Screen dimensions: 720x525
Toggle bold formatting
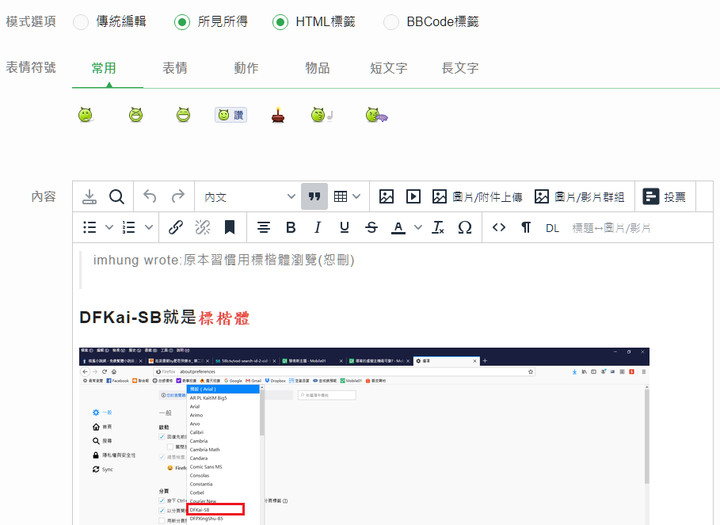[x=291, y=227]
